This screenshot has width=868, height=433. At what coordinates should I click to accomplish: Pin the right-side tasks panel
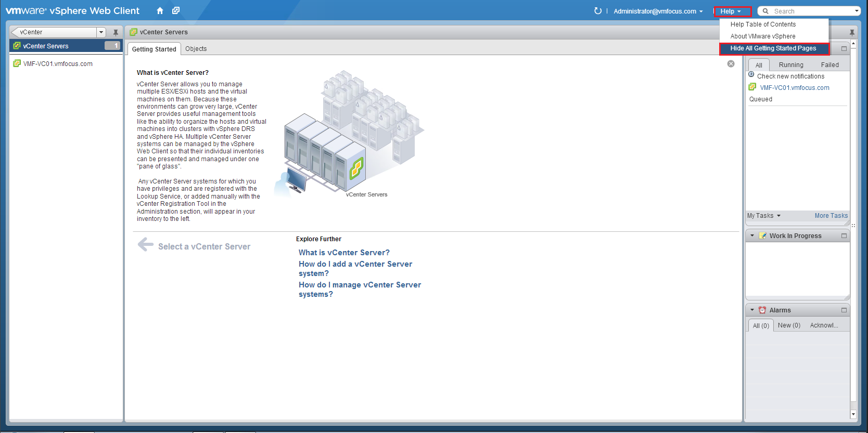[x=852, y=32]
